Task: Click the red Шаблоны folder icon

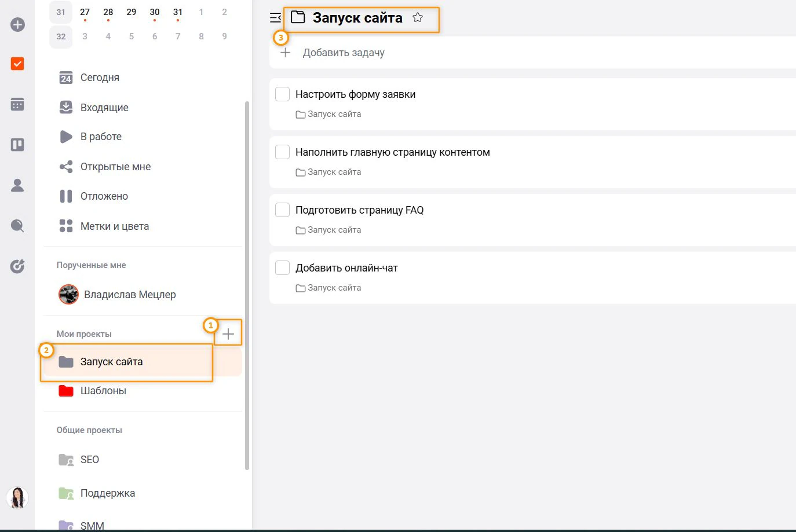Action: 66,391
